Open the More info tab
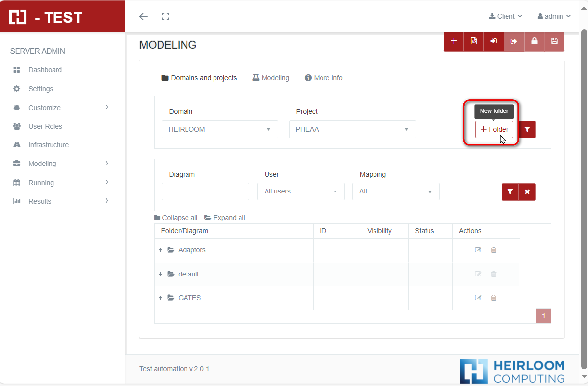This screenshot has width=588, height=386. tap(323, 78)
